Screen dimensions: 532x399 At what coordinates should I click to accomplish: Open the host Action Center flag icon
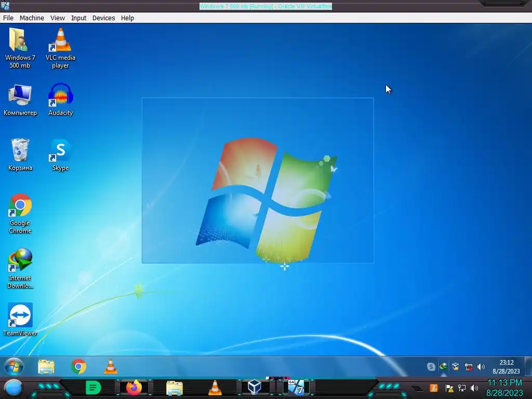[x=449, y=388]
